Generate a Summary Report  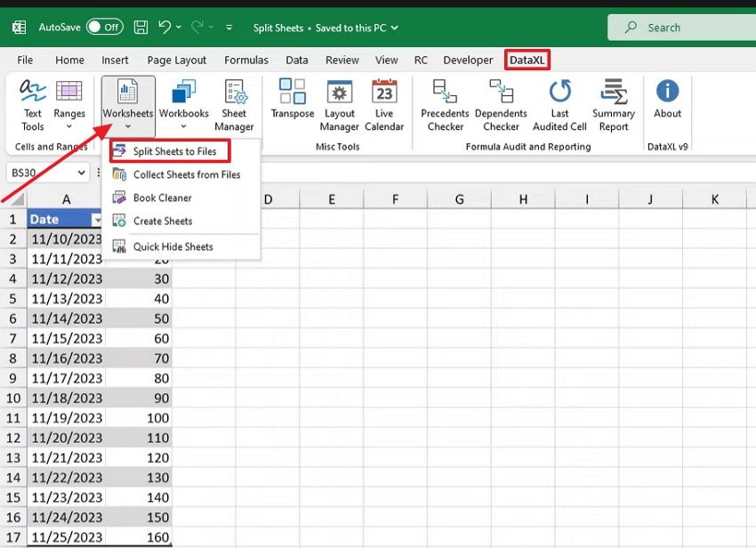coord(614,104)
